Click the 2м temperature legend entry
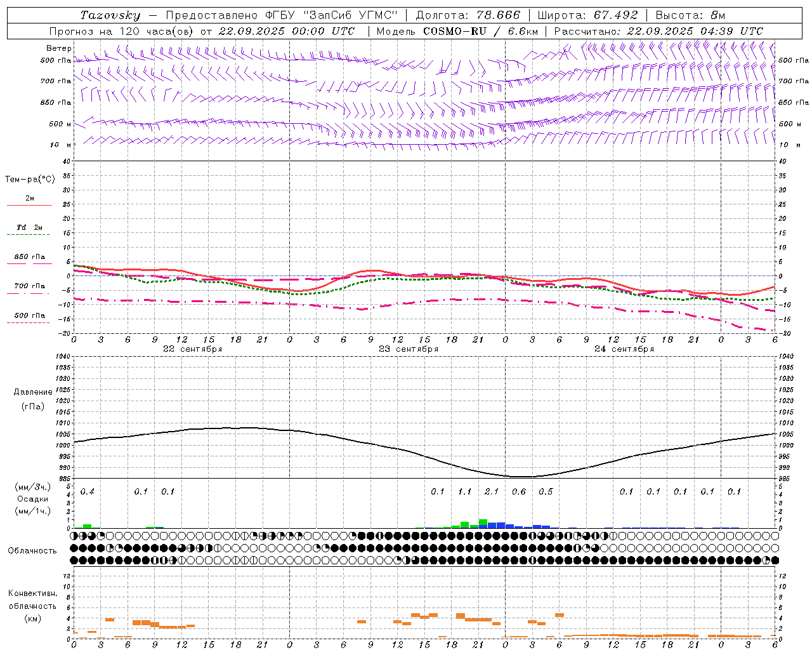This screenshot has height=650, width=812. pos(30,199)
